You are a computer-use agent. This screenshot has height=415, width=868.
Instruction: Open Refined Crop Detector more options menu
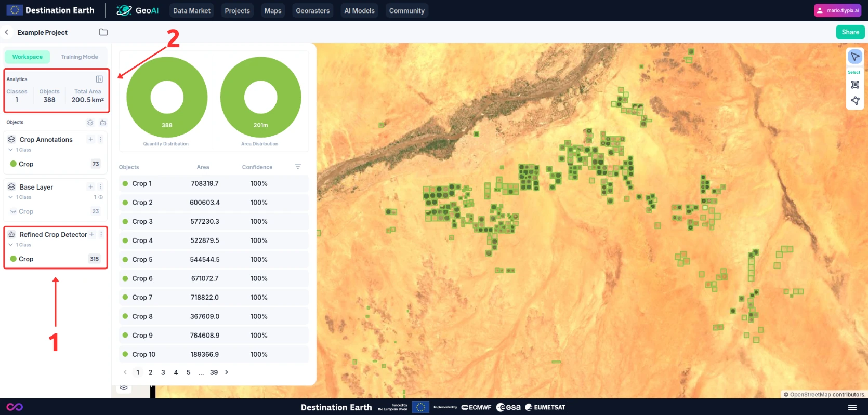pyautogui.click(x=101, y=234)
